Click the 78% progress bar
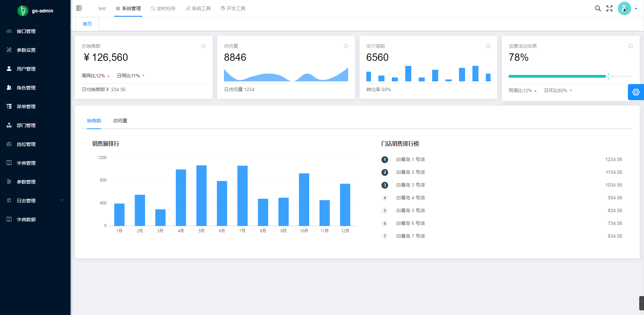This screenshot has width=644, height=315. [x=557, y=76]
